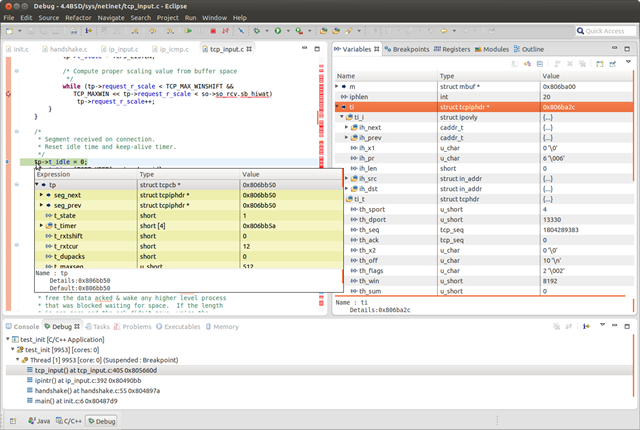Expand t_timer in the hover popup
Viewport: 640px width, 430px height.
click(41, 226)
